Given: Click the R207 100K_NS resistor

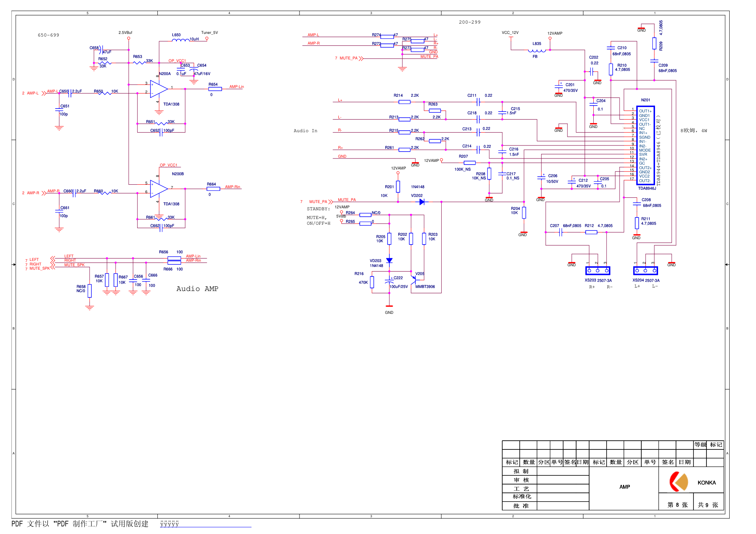Looking at the screenshot, I should click(x=469, y=163).
